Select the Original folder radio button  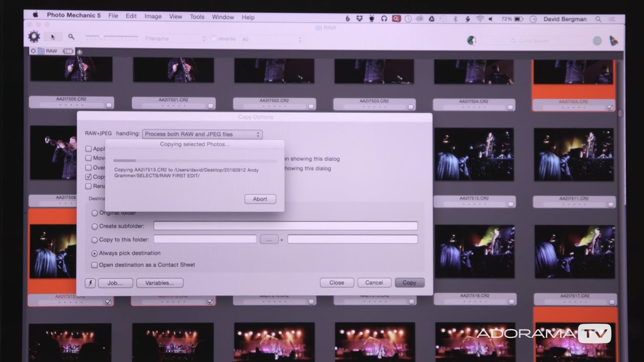click(x=95, y=213)
